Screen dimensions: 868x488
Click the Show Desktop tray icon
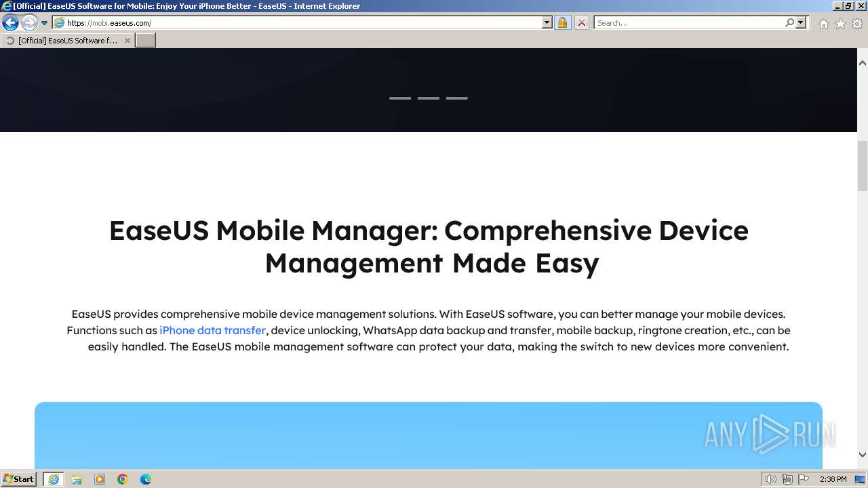861,479
